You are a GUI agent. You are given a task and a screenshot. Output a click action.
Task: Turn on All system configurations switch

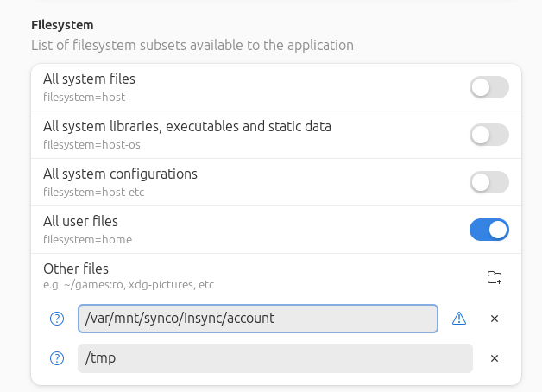pos(488,182)
